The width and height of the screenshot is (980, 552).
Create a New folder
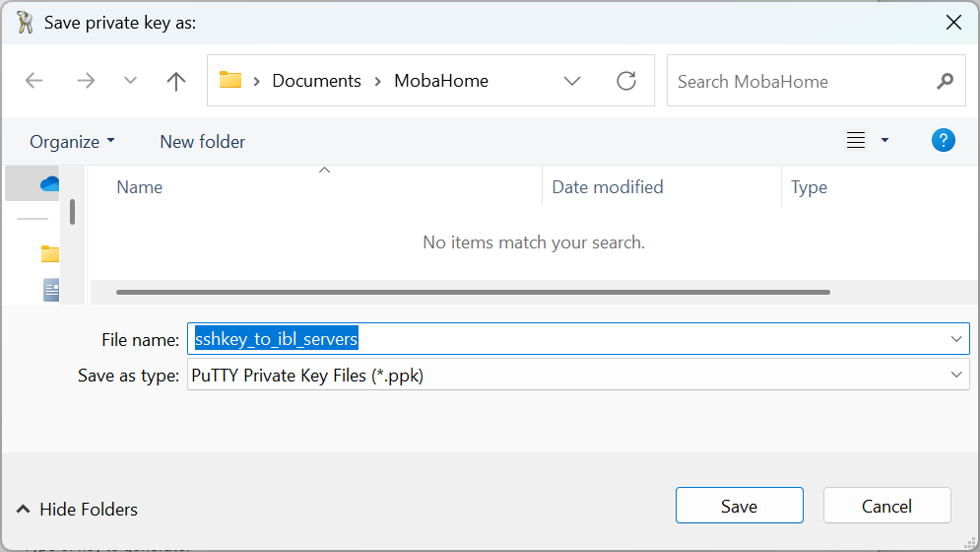[x=203, y=141]
